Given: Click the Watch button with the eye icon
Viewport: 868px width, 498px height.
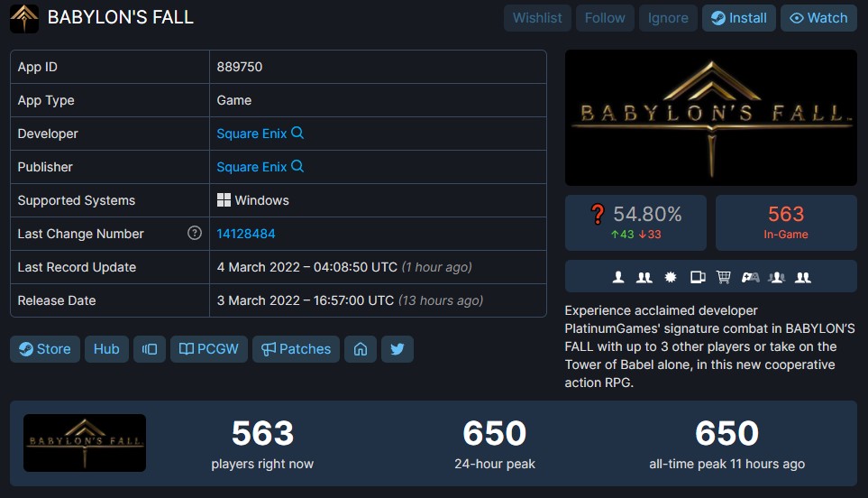Looking at the screenshot, I should tap(818, 18).
